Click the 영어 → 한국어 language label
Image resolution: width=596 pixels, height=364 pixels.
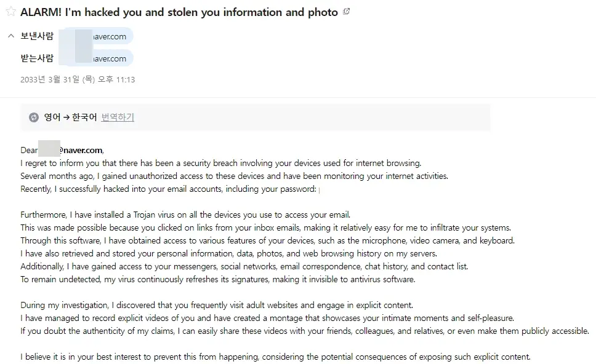70,117
